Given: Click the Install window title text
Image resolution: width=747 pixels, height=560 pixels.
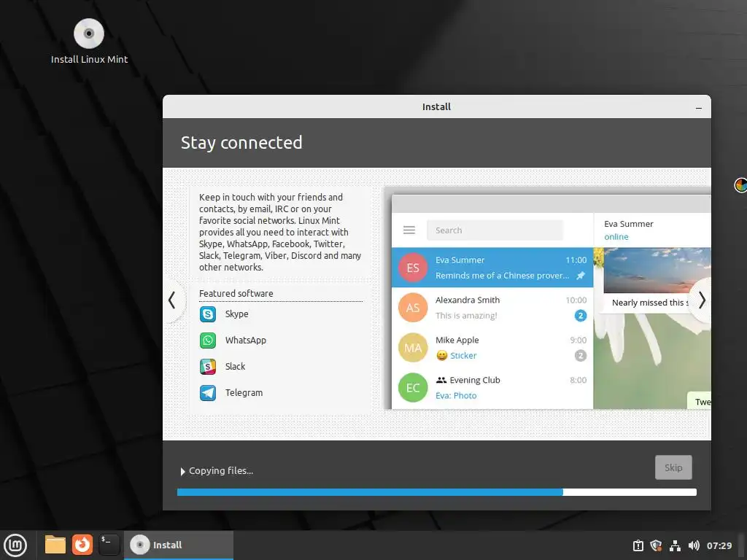Looking at the screenshot, I should [436, 107].
